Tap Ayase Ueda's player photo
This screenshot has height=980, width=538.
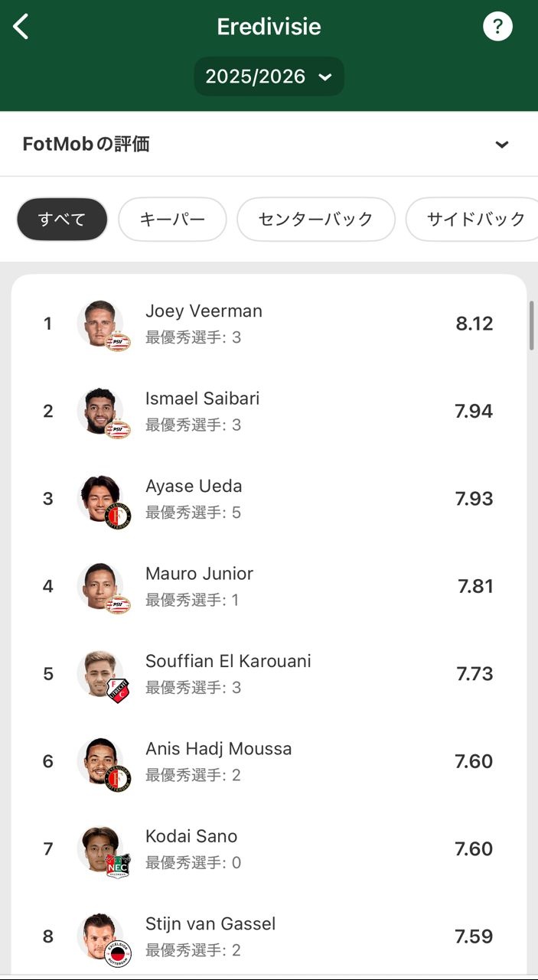click(x=100, y=499)
